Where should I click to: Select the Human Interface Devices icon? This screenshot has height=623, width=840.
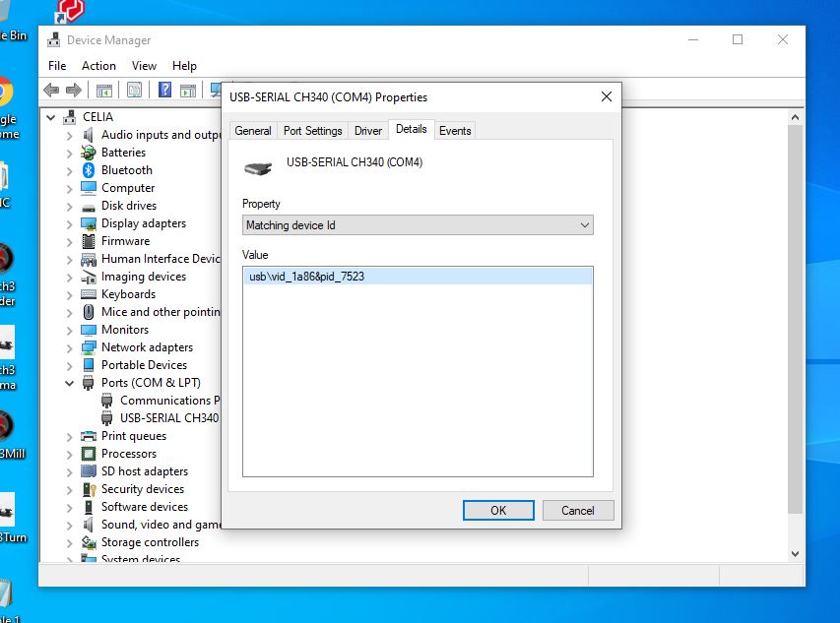[89, 260]
